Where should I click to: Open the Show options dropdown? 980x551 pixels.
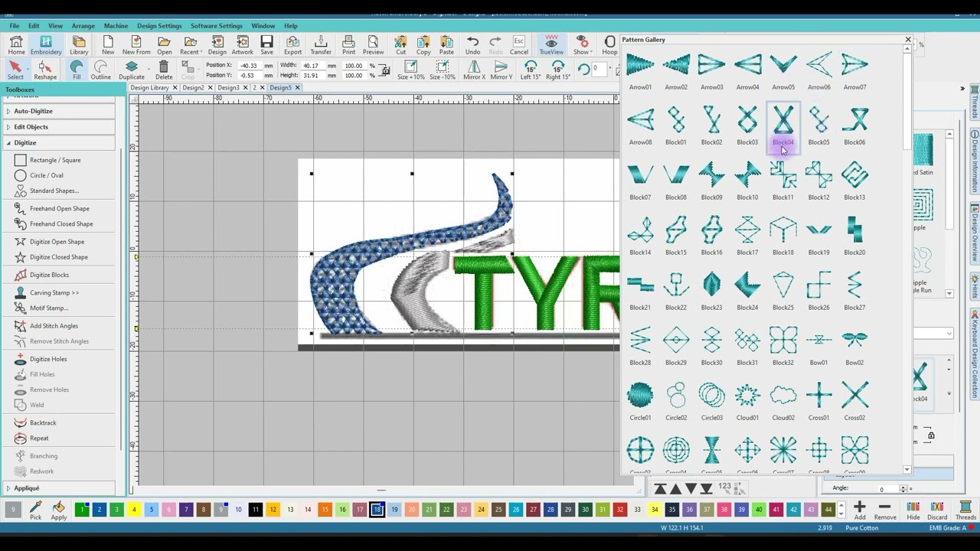[x=592, y=52]
